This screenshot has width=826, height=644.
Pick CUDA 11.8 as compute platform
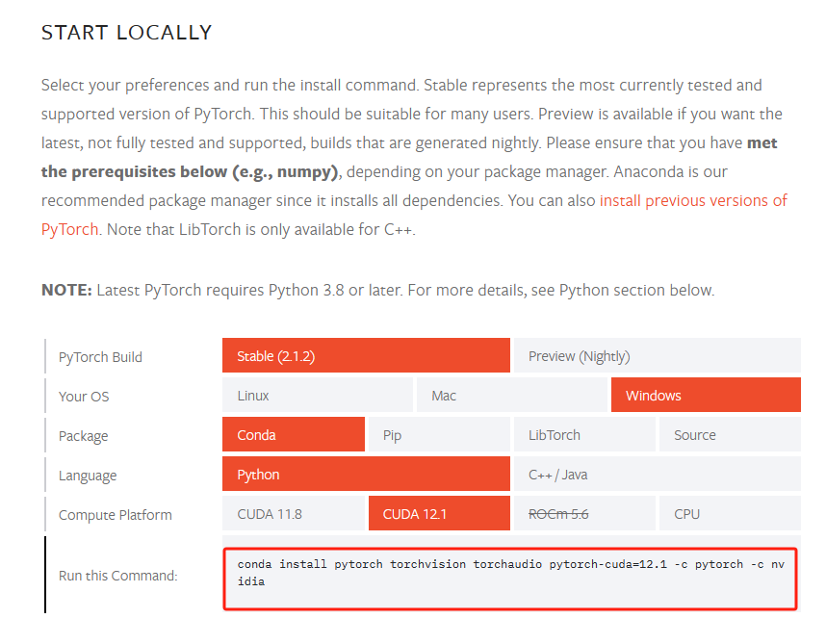294,513
